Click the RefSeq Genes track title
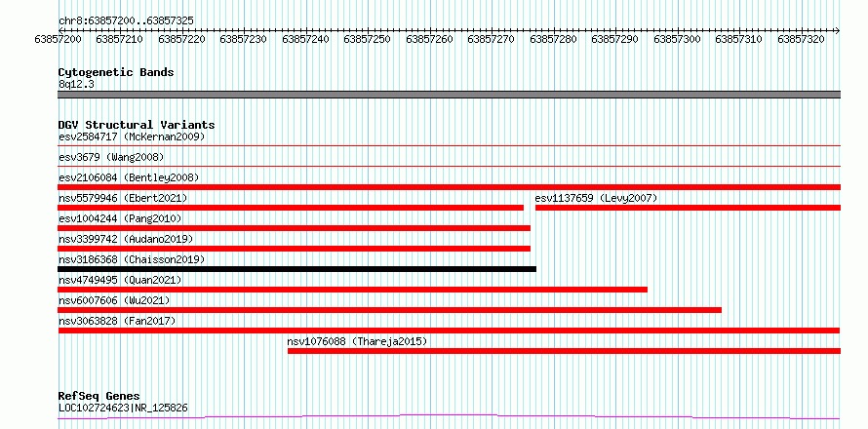Viewport: 868px width, 429px height. 99,396
